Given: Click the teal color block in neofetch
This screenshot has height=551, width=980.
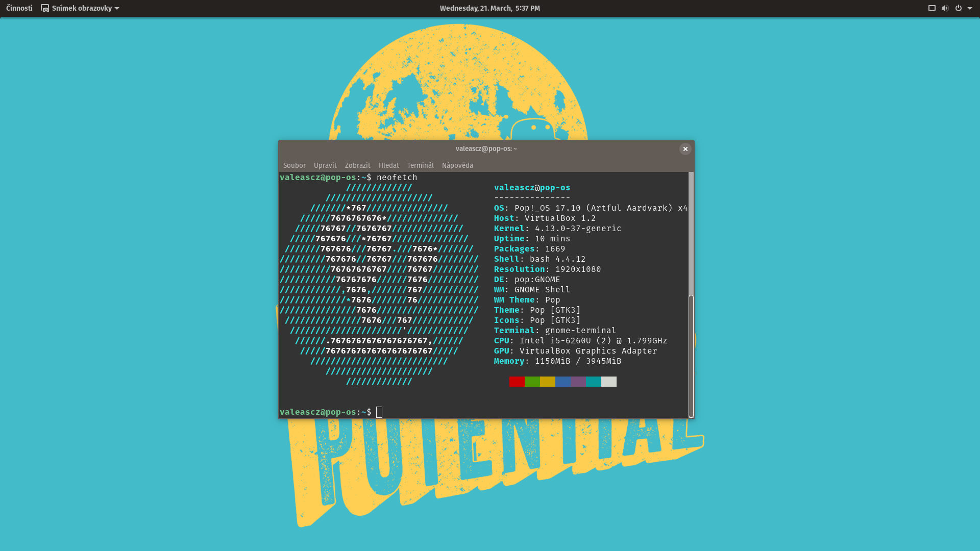Looking at the screenshot, I should pos(593,382).
